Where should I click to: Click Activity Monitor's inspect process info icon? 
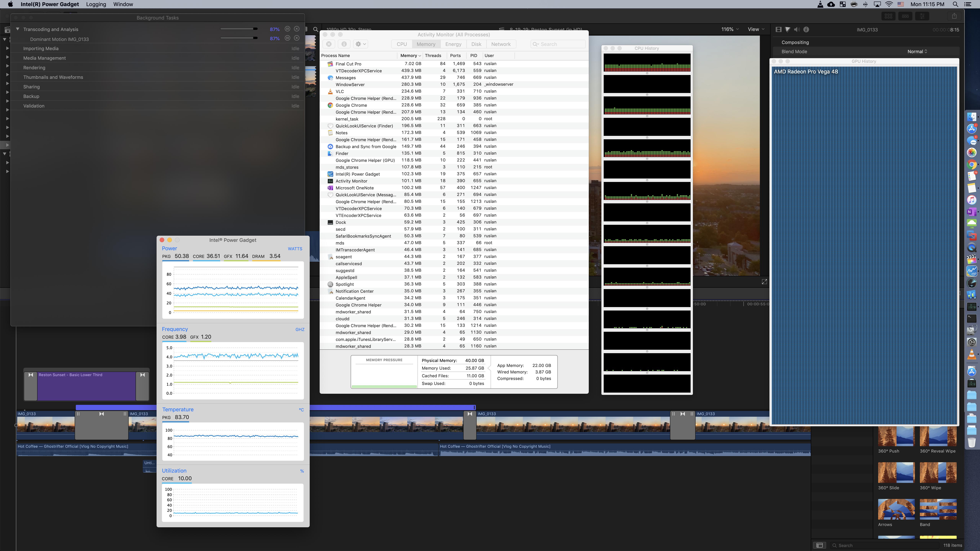[344, 44]
